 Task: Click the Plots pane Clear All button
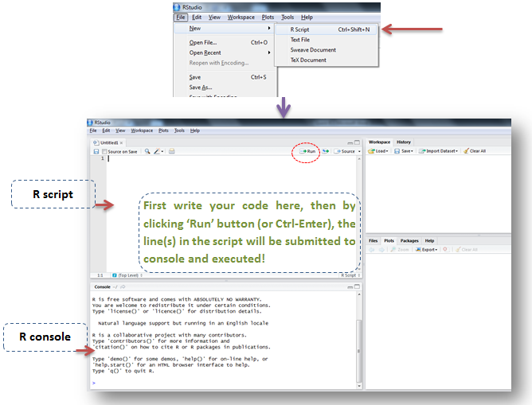467,249
